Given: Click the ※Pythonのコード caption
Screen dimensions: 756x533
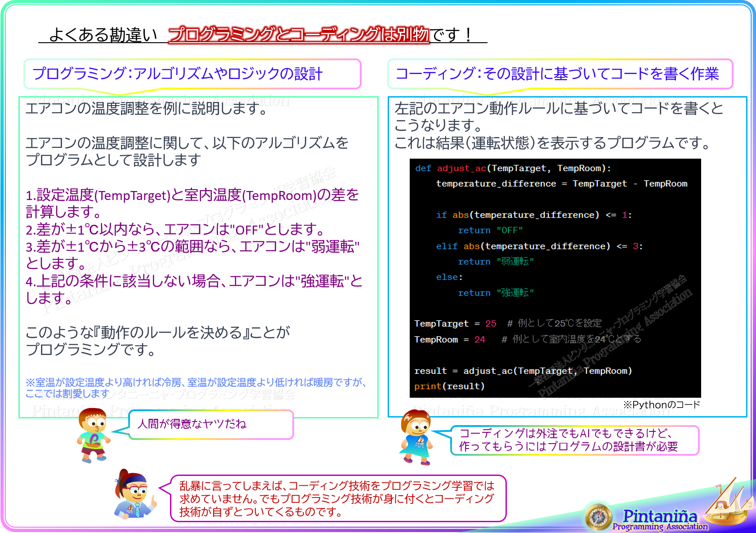Looking at the screenshot, I should click(x=661, y=404).
